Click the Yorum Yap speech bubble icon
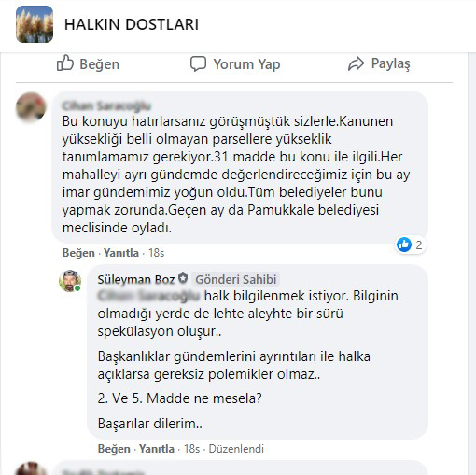The image size is (476, 475). (x=198, y=63)
